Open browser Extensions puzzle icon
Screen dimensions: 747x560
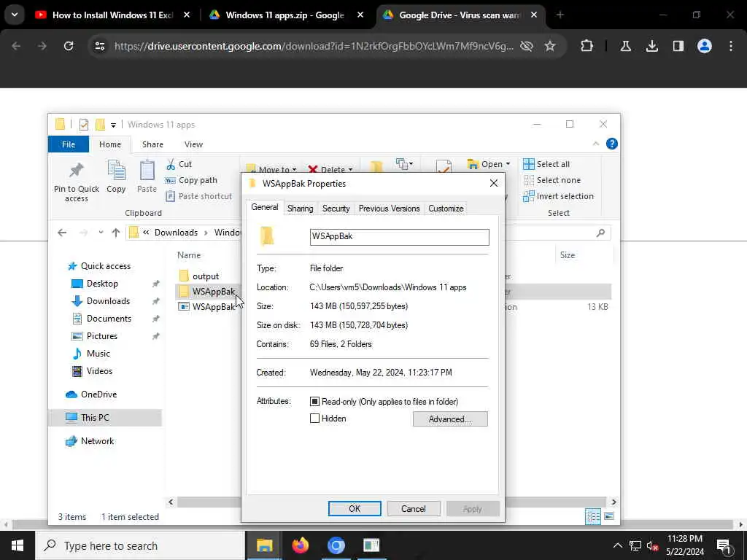pos(587,46)
